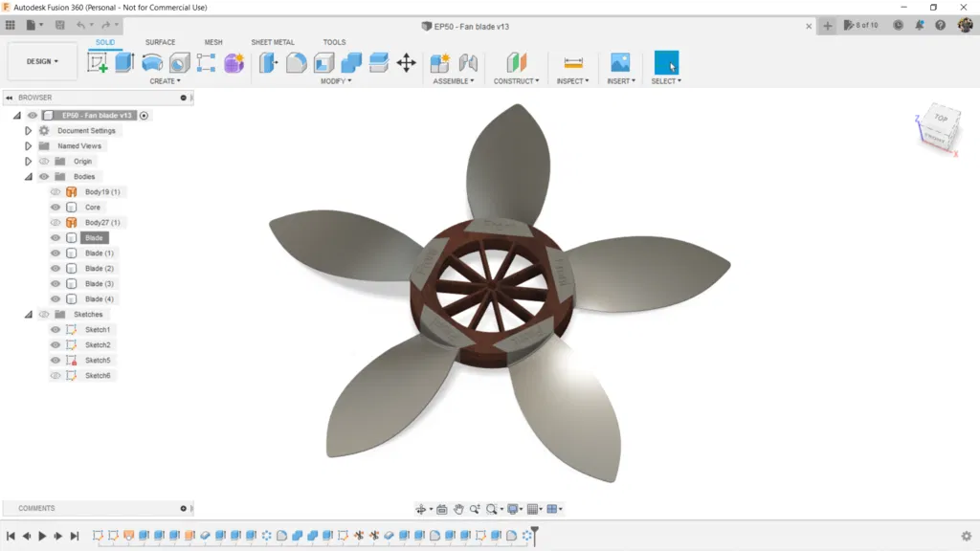Select the Press Pull tool in Modify
Viewport: 980px width, 551px height.
(267, 63)
